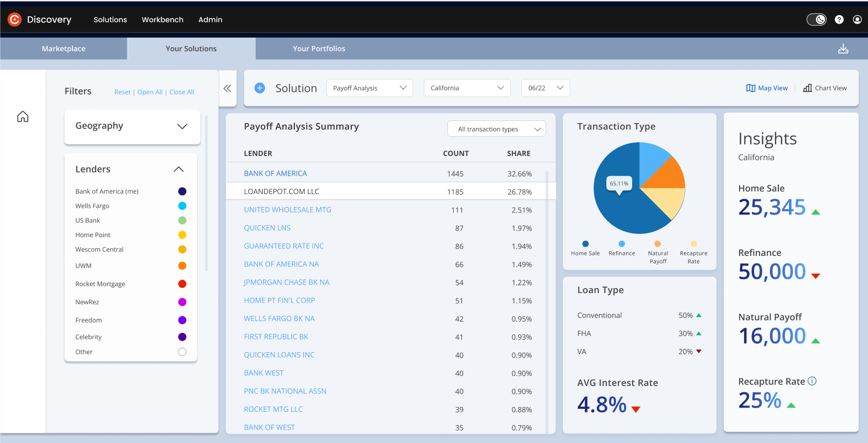868x443 pixels.
Task: Open ROCKET MTG LLC lender link
Action: coord(273,409)
